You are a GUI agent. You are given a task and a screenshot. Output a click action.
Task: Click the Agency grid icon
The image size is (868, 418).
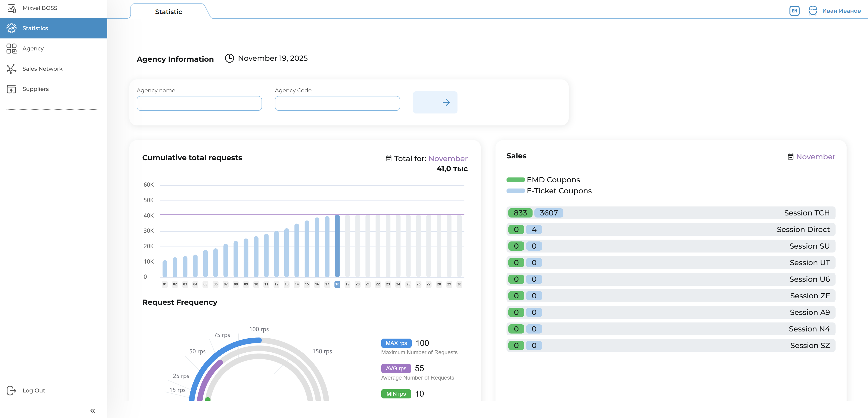click(x=12, y=49)
